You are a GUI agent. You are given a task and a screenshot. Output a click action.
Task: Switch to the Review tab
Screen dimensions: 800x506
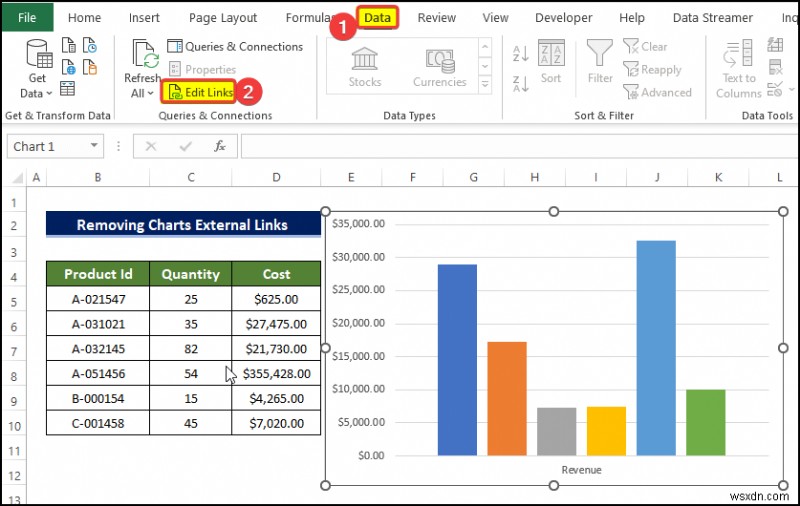point(437,18)
